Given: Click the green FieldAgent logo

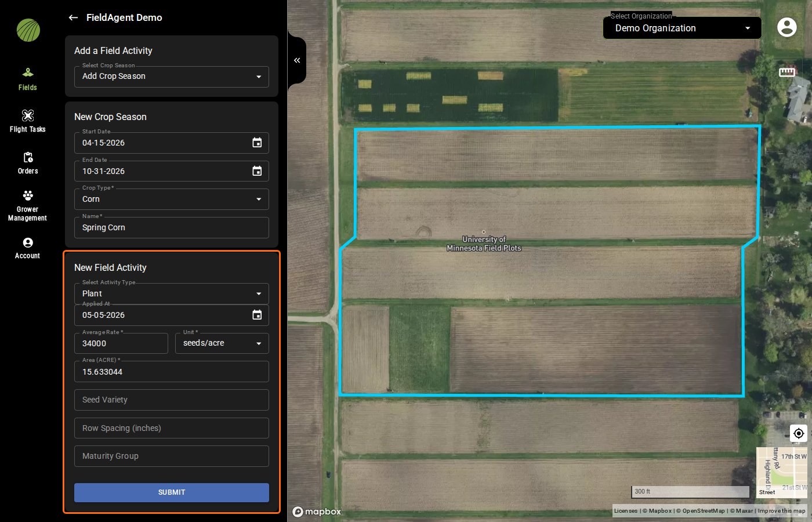Looking at the screenshot, I should pyautogui.click(x=28, y=30).
